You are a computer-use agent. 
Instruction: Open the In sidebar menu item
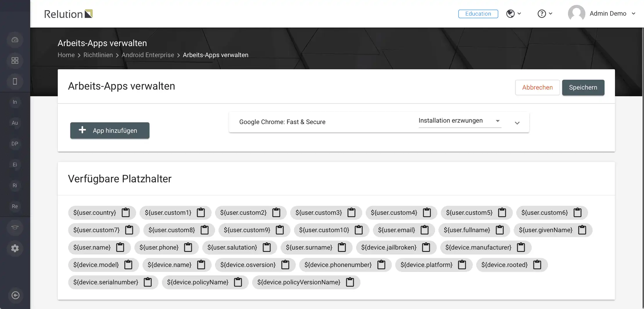coord(15,102)
